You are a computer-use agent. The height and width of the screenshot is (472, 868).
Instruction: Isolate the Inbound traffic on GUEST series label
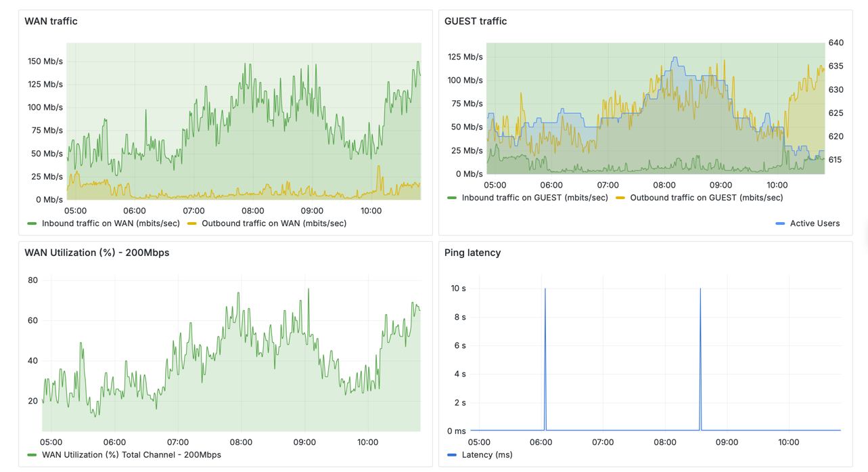(534, 198)
